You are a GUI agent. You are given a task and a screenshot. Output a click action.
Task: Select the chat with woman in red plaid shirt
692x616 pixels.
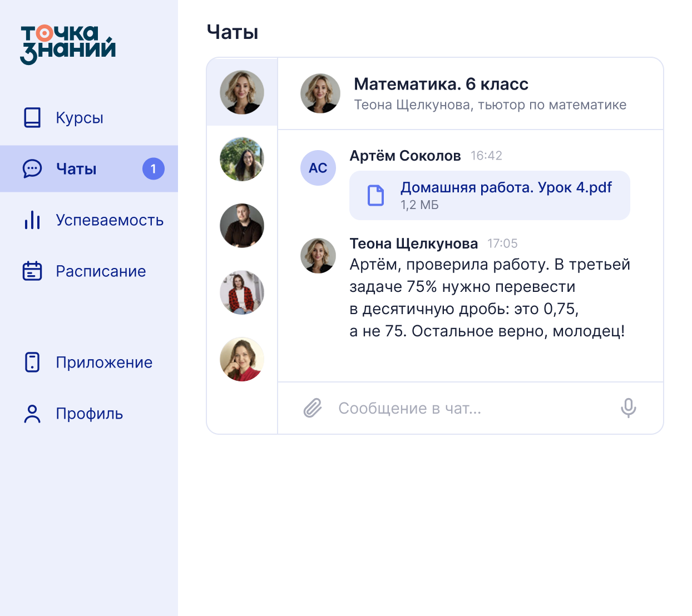point(242,292)
